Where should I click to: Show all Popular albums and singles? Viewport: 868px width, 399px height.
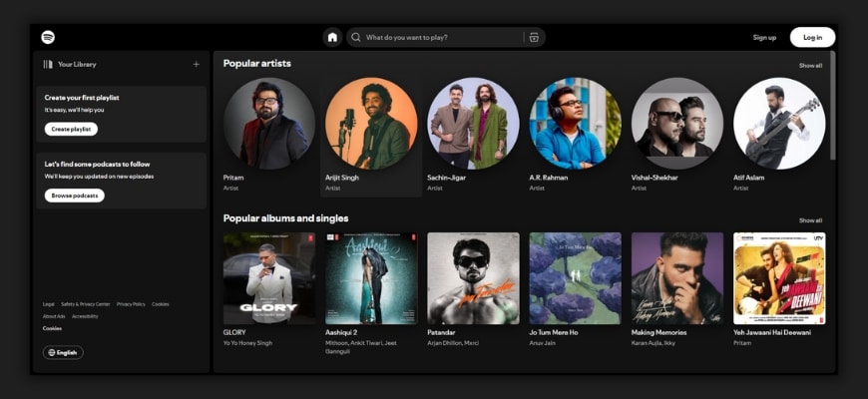tap(810, 220)
